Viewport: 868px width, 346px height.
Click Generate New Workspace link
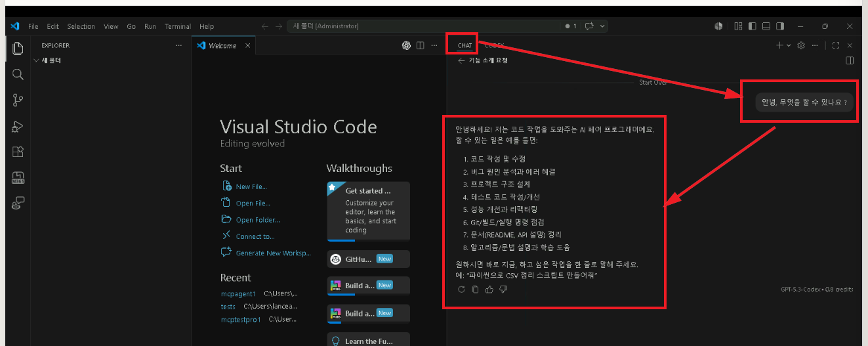pyautogui.click(x=274, y=253)
